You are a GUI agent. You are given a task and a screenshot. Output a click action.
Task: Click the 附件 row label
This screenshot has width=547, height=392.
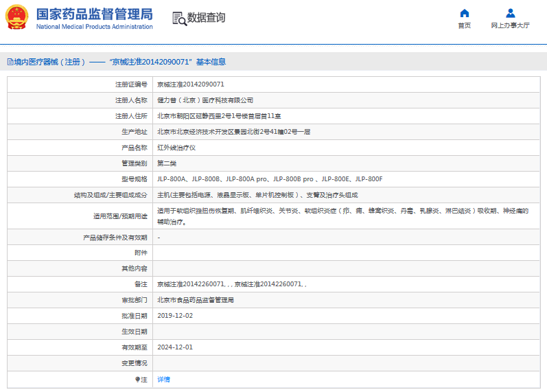[141, 253]
